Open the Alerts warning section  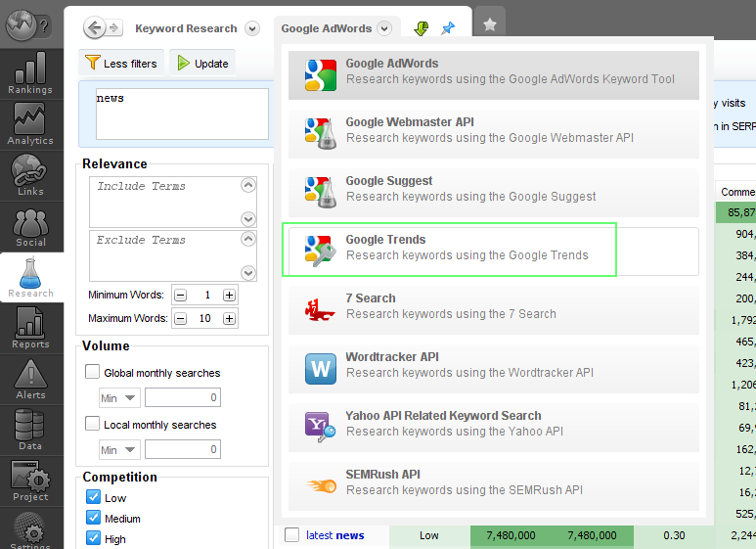click(30, 380)
